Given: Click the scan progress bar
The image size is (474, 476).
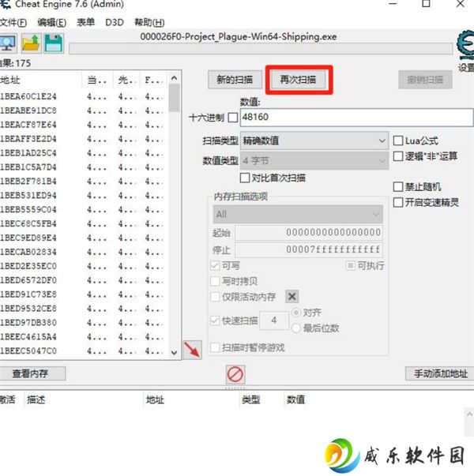Looking at the screenshot, I should (x=261, y=49).
